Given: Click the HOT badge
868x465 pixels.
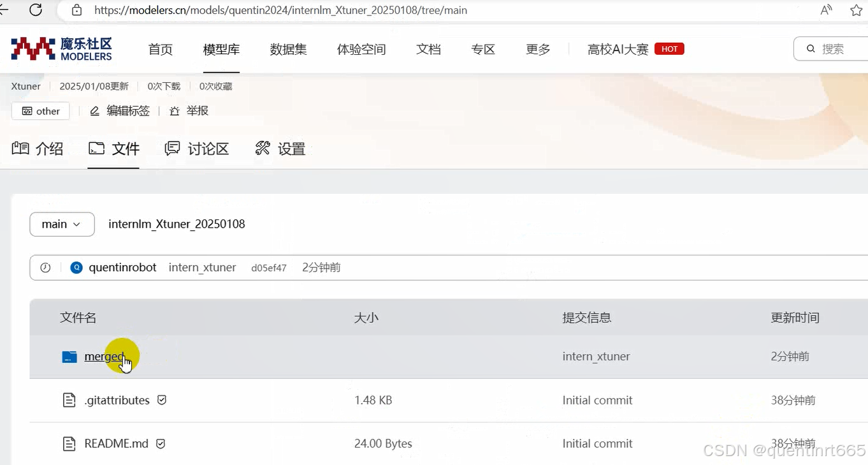Looking at the screenshot, I should [669, 49].
